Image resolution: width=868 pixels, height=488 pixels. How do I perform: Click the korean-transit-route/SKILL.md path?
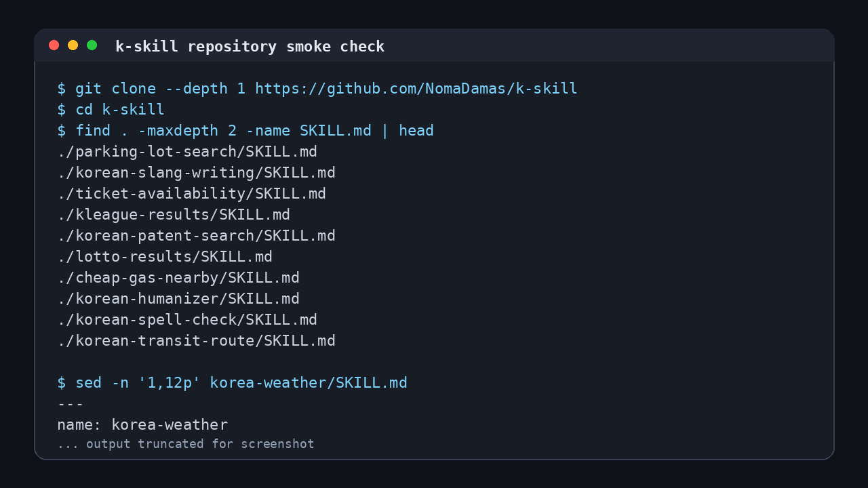tap(197, 341)
